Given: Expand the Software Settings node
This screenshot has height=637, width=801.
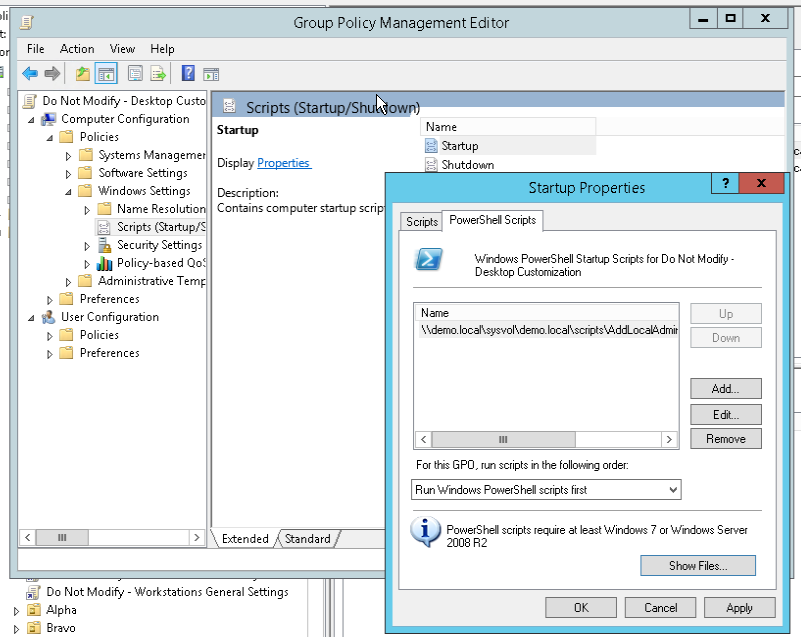Looking at the screenshot, I should (x=68, y=174).
